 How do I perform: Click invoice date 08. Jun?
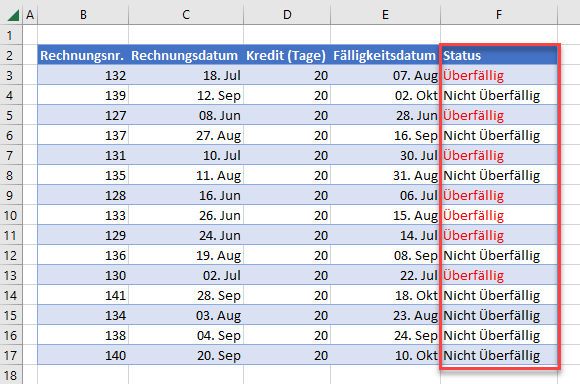point(186,115)
